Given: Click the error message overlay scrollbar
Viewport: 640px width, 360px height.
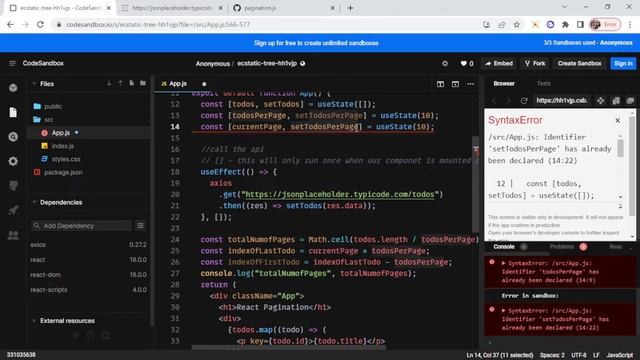Looking at the screenshot, I should pyautogui.click(x=620, y=148).
